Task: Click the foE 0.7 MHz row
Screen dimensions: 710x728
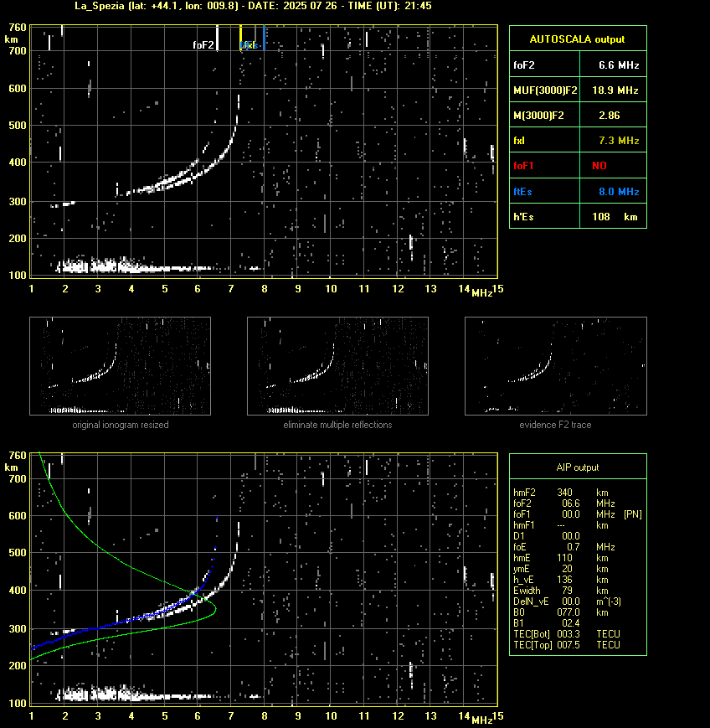Action: pyautogui.click(x=564, y=547)
